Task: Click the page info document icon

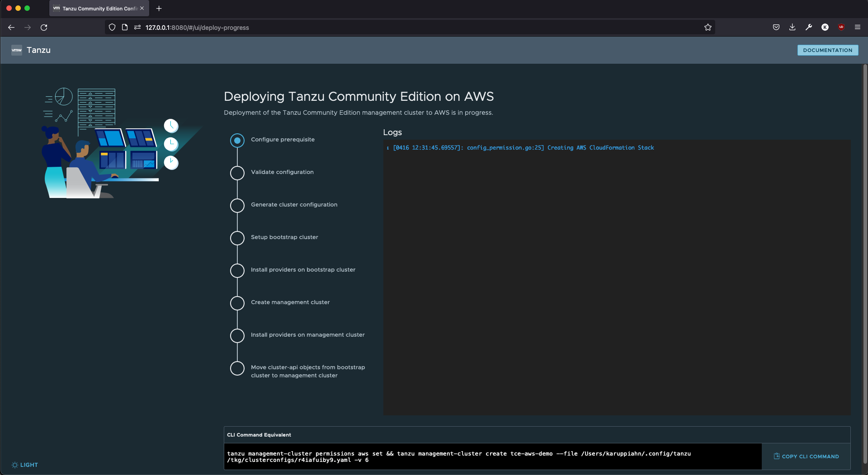Action: pyautogui.click(x=125, y=28)
